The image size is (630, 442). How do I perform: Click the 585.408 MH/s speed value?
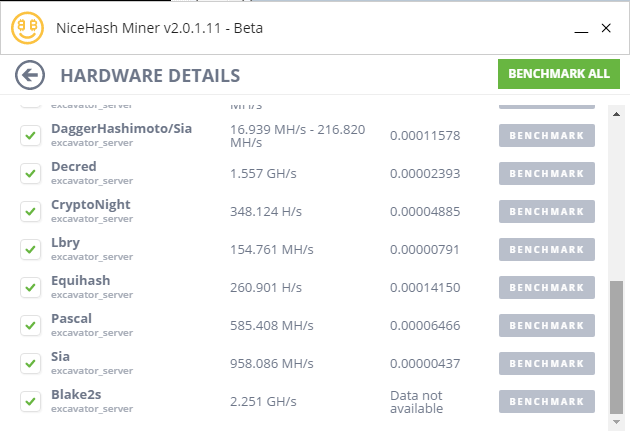pyautogui.click(x=272, y=325)
